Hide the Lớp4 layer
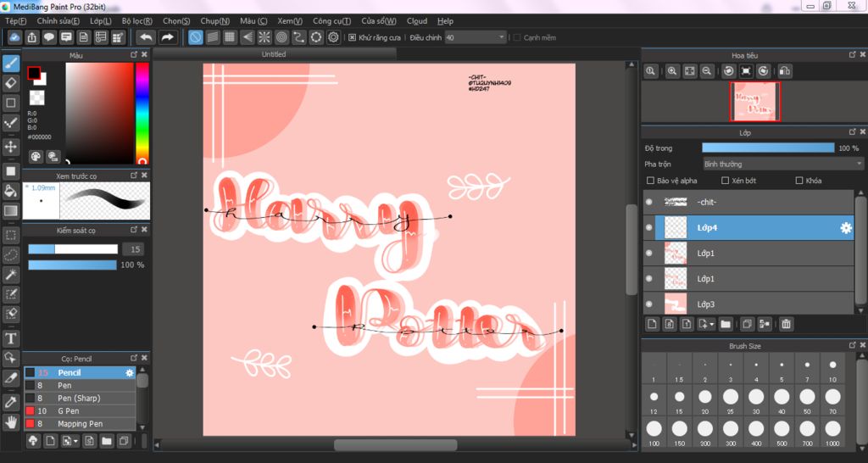Image resolution: width=868 pixels, height=463 pixels. pos(649,227)
